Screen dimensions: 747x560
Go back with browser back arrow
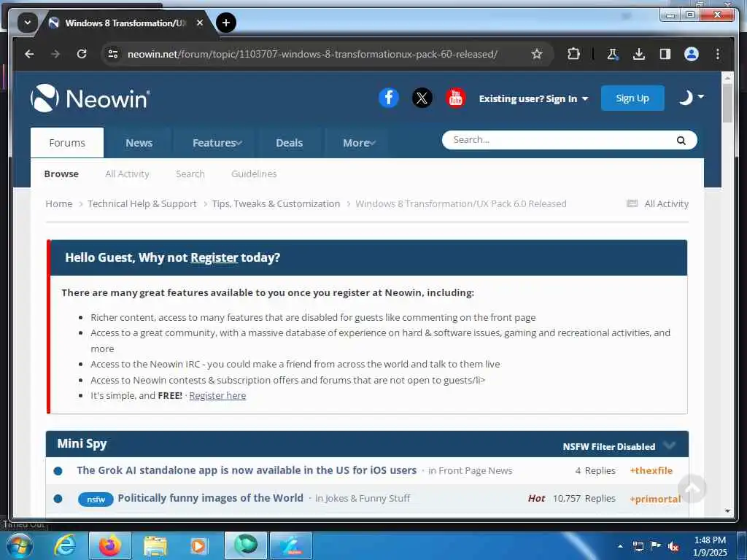[29, 54]
